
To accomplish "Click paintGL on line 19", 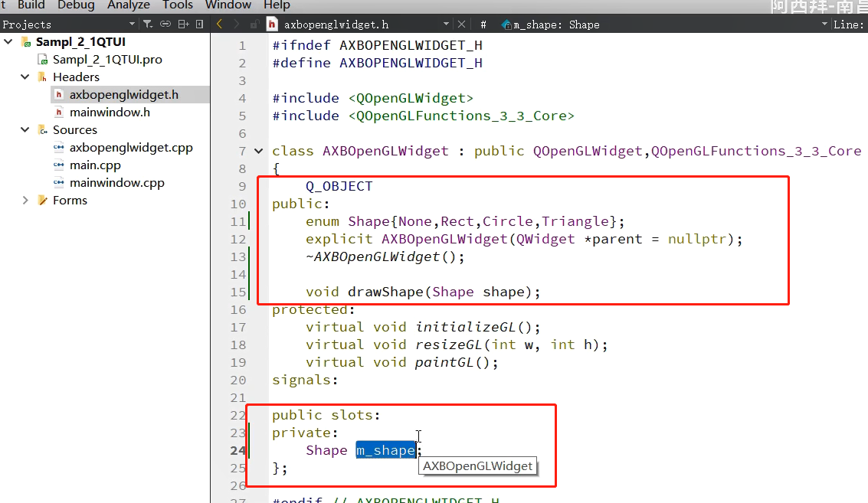I will click(x=444, y=363).
